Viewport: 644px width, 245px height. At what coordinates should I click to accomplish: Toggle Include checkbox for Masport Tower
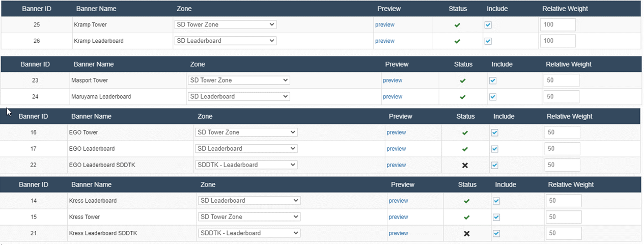click(493, 80)
